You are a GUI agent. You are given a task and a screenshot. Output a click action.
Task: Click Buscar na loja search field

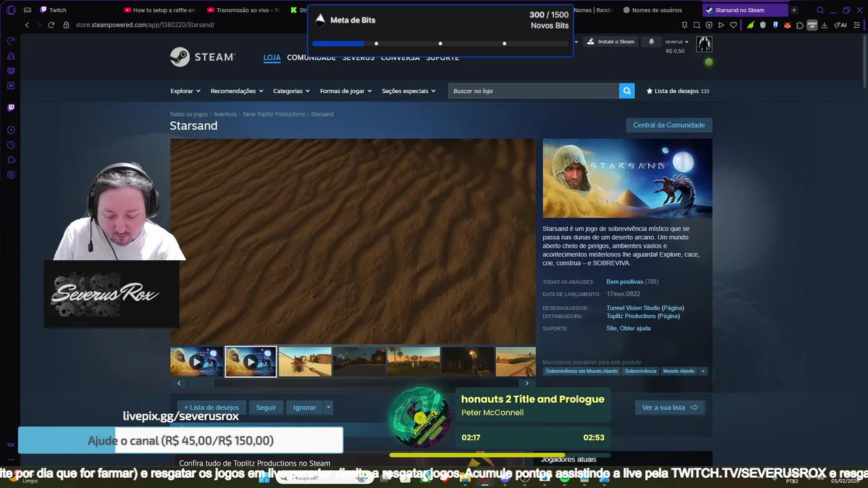pyautogui.click(x=534, y=91)
